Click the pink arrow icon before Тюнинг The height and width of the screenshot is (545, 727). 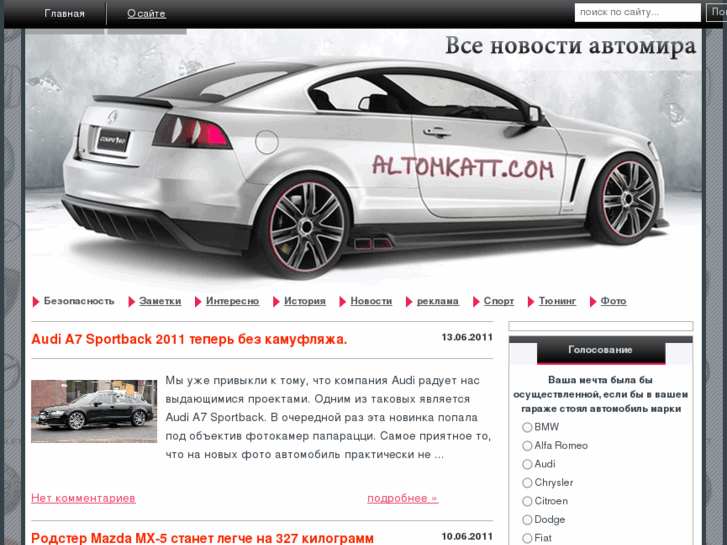[531, 301]
